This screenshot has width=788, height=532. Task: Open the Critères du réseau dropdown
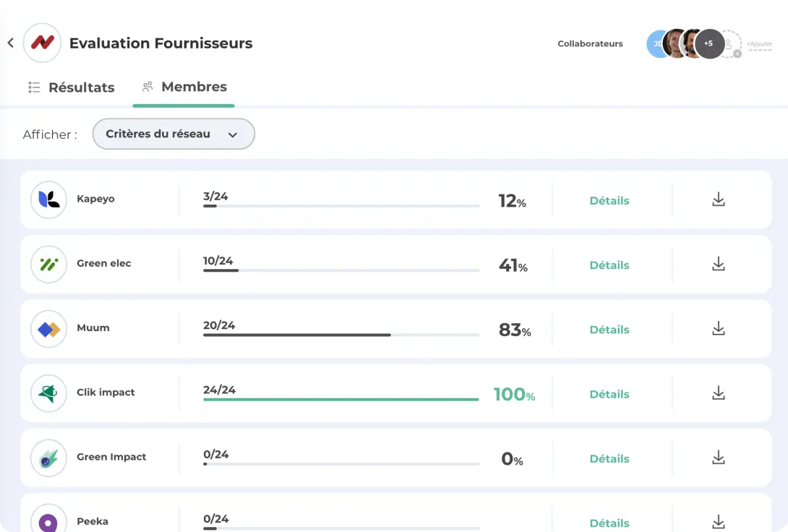(174, 134)
